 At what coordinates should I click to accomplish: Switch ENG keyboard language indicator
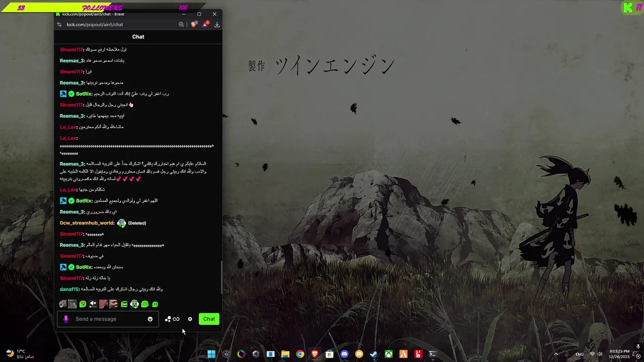[580, 354]
